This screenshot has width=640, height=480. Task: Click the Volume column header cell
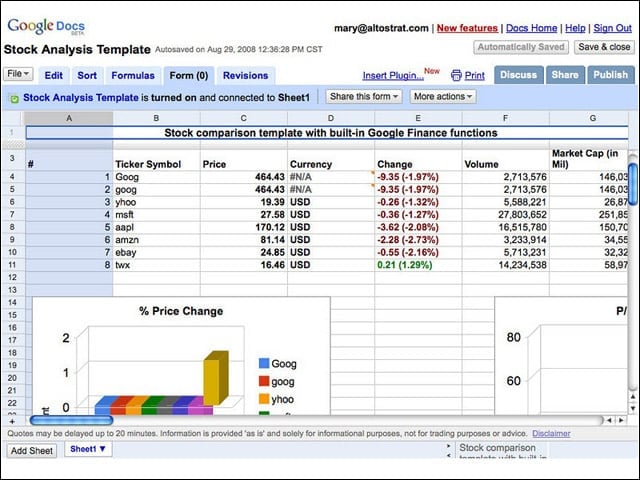[505, 160]
